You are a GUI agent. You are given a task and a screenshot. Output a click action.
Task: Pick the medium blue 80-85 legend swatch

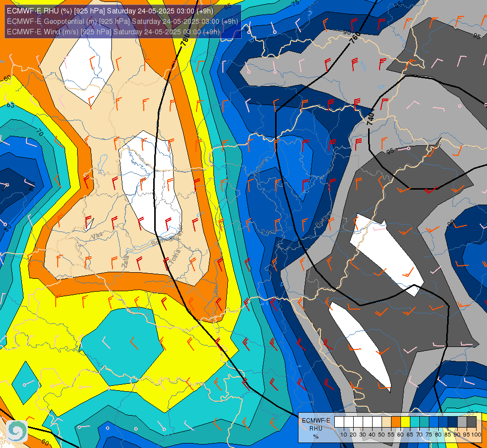click(443, 422)
